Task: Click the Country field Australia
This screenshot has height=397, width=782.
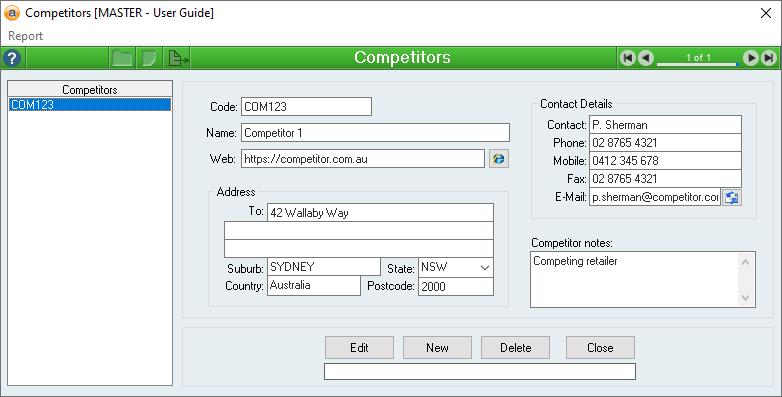Action: click(314, 286)
